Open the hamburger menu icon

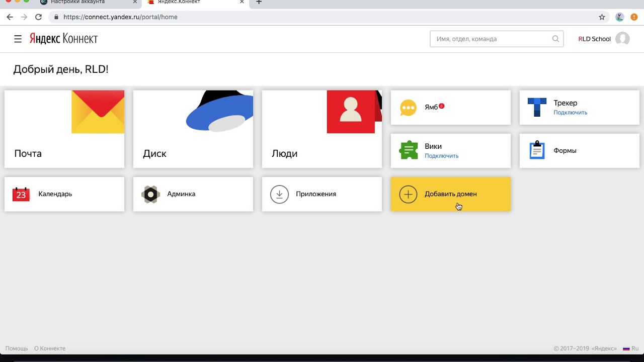pos(18,39)
